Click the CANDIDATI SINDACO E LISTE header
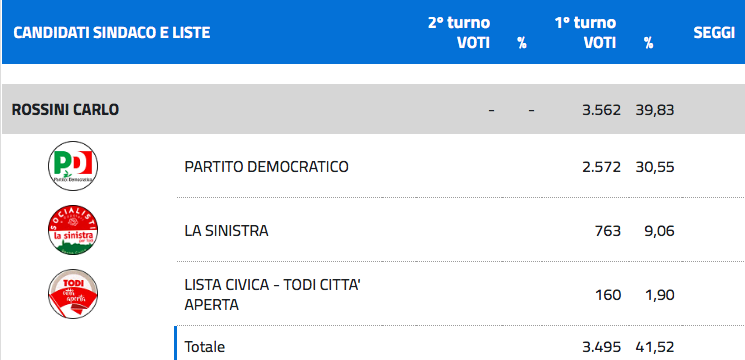 click(x=112, y=33)
